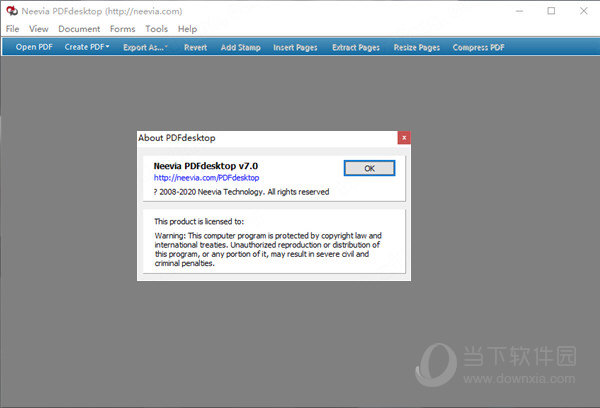Image resolution: width=600 pixels, height=408 pixels.
Task: Open the View menu
Action: pyautogui.click(x=39, y=29)
